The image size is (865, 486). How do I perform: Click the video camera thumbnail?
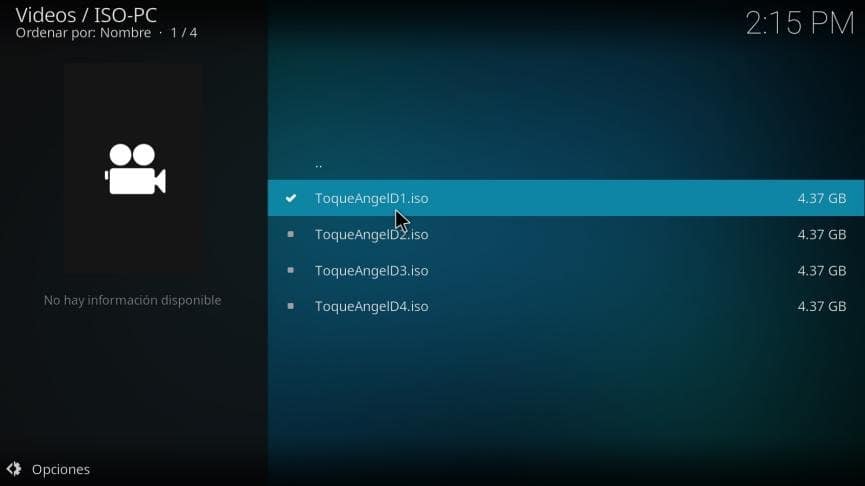tap(133, 169)
